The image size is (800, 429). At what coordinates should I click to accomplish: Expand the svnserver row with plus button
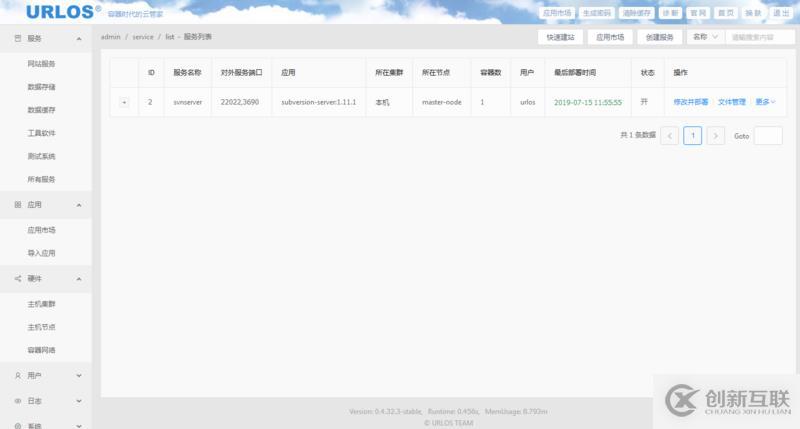tap(124, 102)
